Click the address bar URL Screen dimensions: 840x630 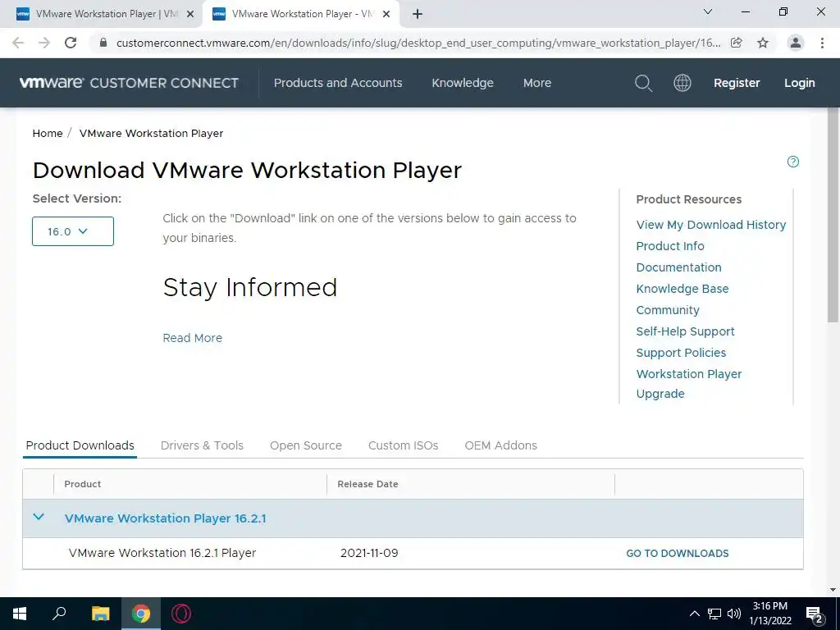click(x=418, y=43)
